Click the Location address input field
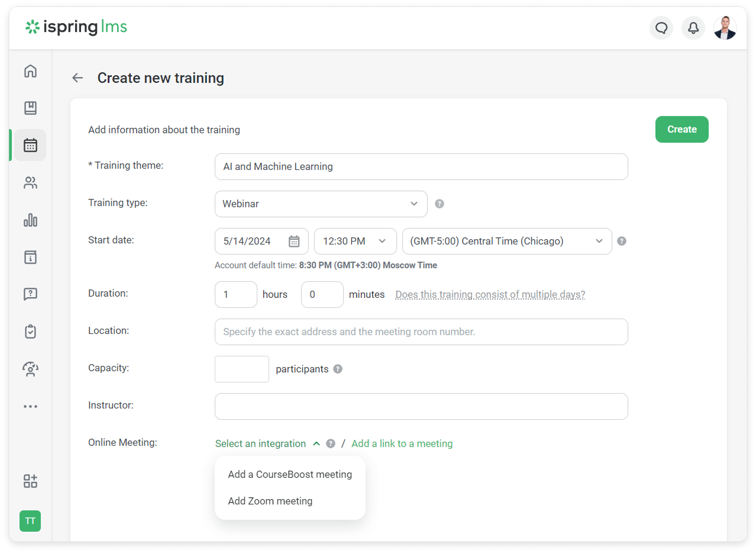The image size is (756, 553). (421, 332)
